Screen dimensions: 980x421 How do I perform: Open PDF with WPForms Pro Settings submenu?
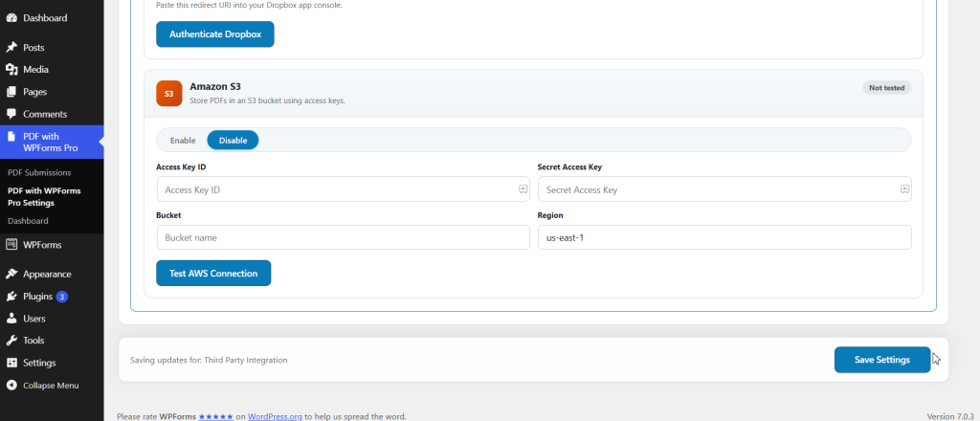pyautogui.click(x=44, y=197)
